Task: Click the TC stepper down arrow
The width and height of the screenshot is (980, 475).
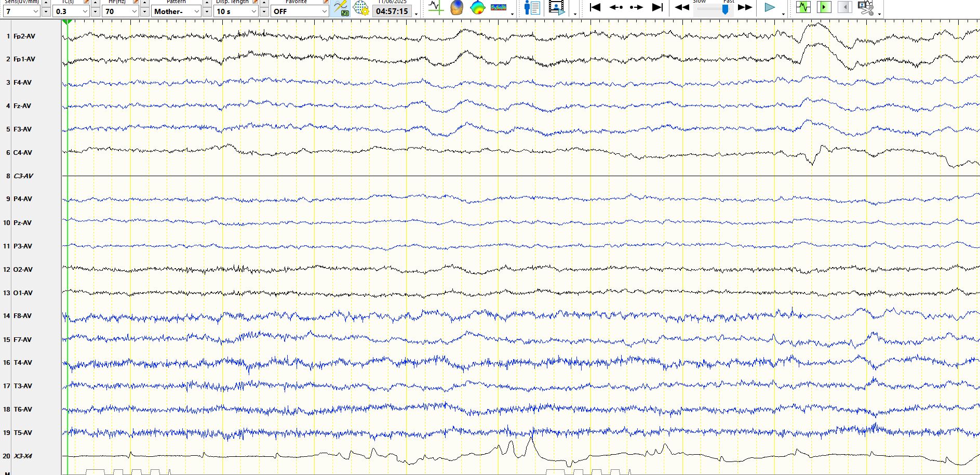Action: pyautogui.click(x=95, y=11)
